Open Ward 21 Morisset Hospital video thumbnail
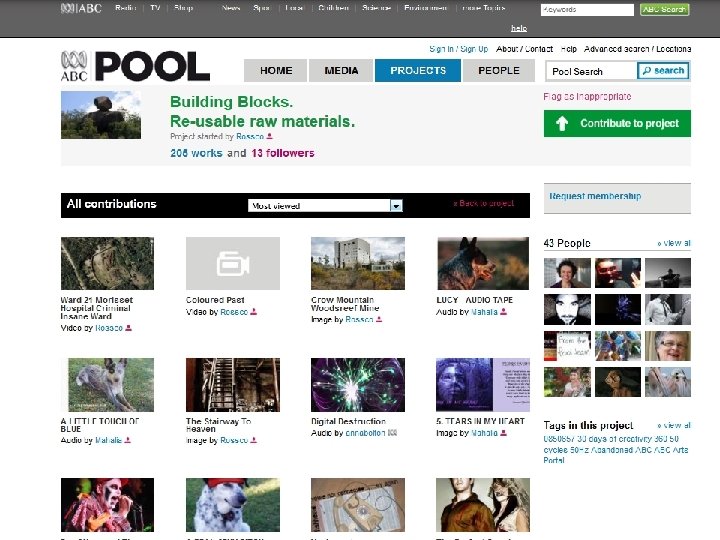The height and width of the screenshot is (540, 720). 107,264
